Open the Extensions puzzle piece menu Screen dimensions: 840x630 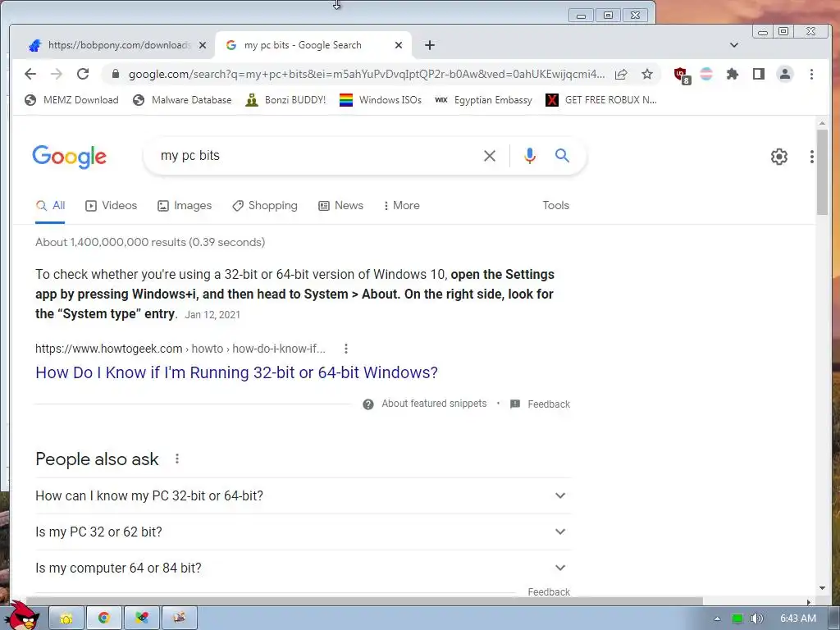point(733,74)
